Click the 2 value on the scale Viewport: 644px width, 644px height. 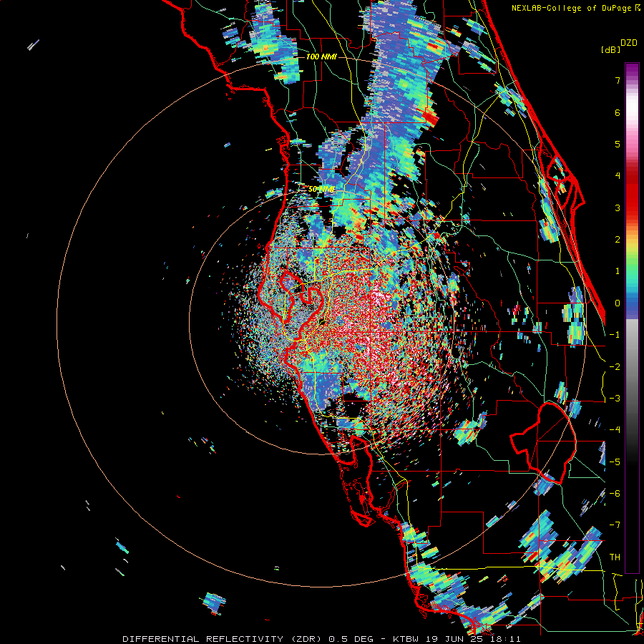tap(618, 240)
